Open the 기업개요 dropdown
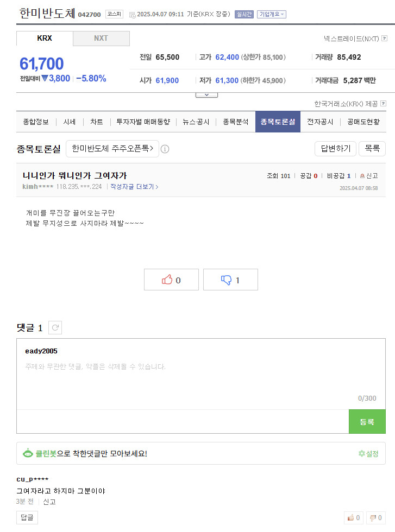Viewport: 395px width, 532px height. point(271,14)
